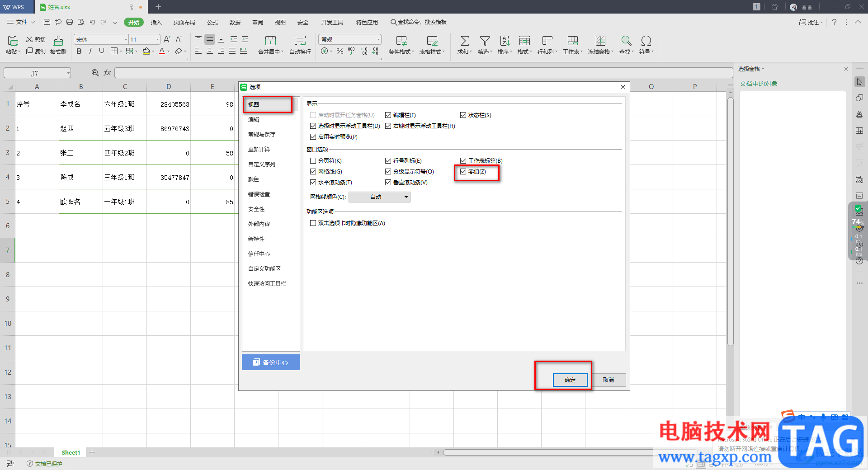Open the font name dropdown (宋体)
868x470 pixels.
126,40
